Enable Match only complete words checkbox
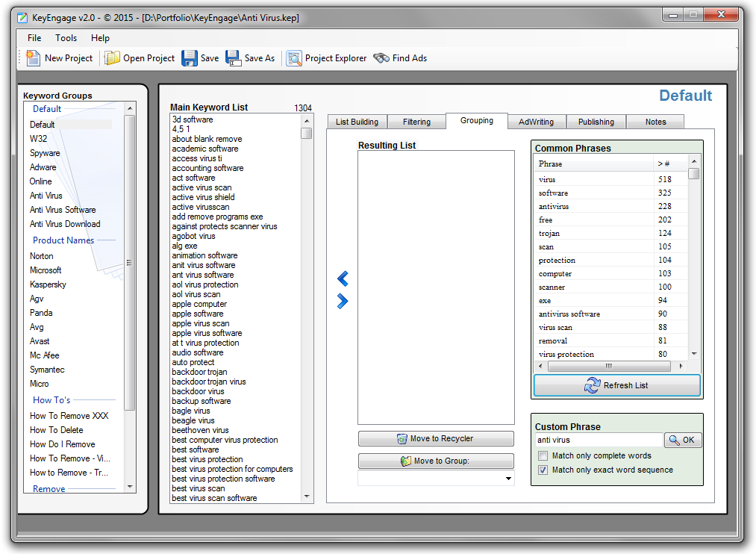This screenshot has height=554, width=756. [x=543, y=456]
